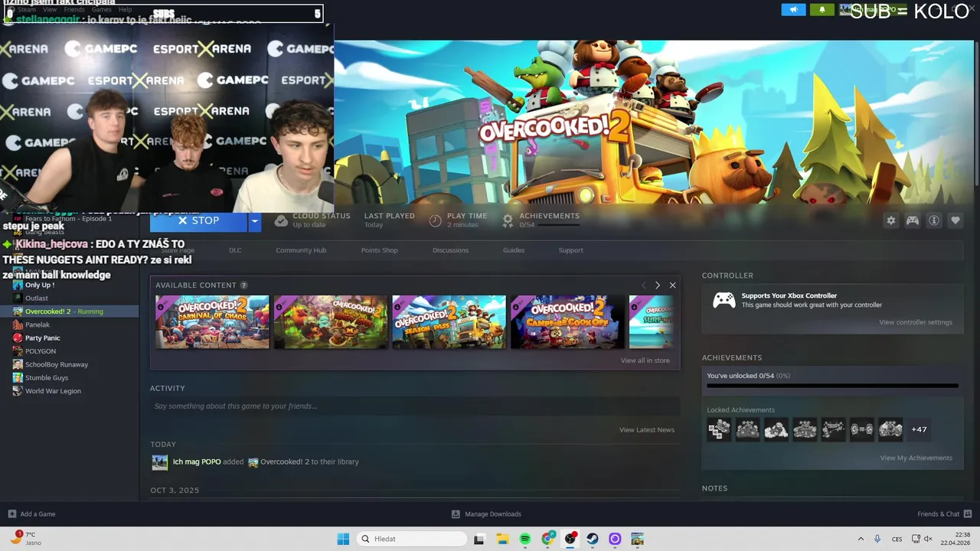The image size is (980, 551).
Task: Open the dropdown arrow beside the STOP button
Action: coord(255,220)
